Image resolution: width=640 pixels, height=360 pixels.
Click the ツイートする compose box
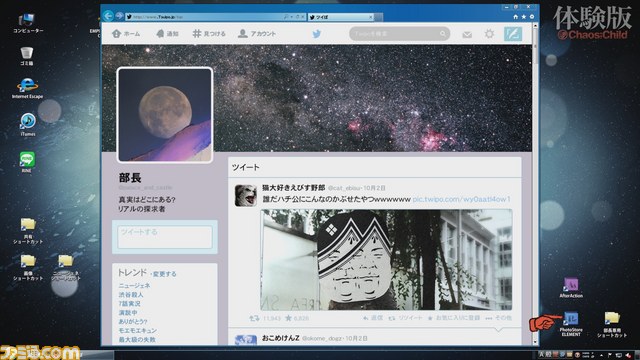165,237
